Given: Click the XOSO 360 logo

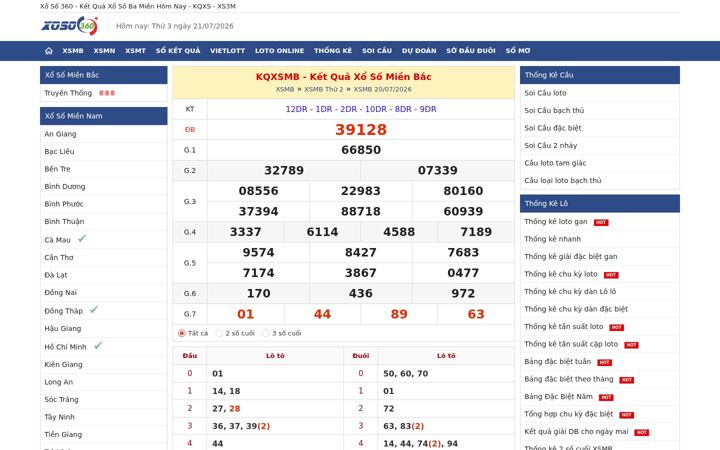Looking at the screenshot, I should pyautogui.click(x=70, y=26).
